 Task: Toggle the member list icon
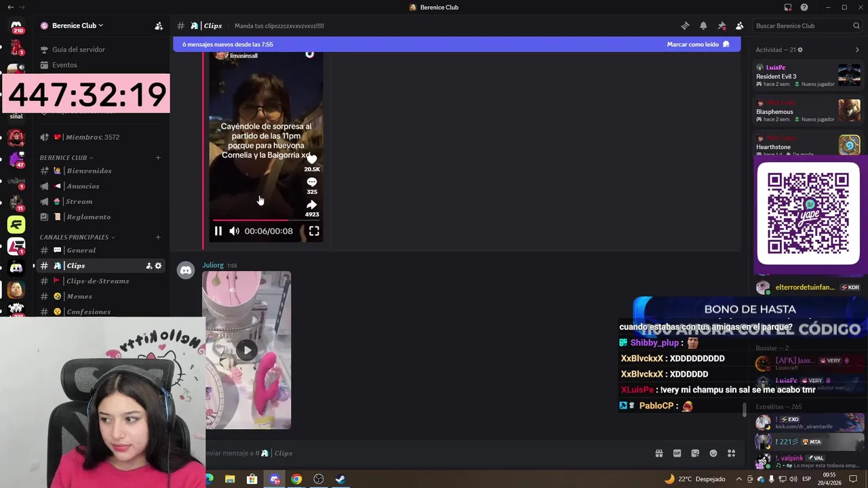739,26
